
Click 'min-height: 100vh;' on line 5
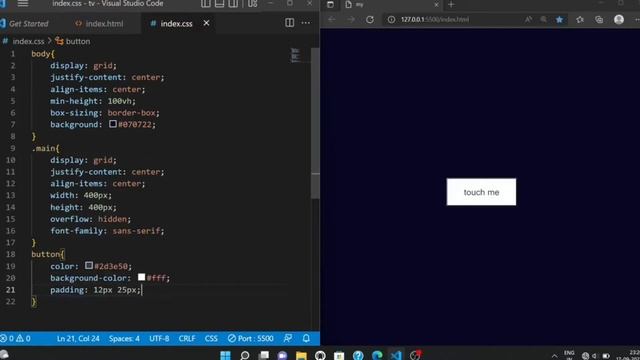(x=93, y=101)
